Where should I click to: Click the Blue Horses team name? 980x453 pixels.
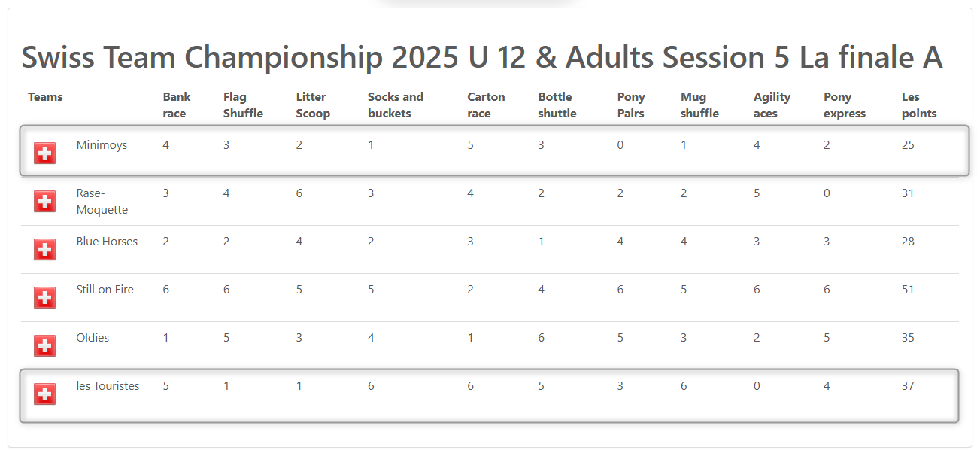click(x=107, y=242)
